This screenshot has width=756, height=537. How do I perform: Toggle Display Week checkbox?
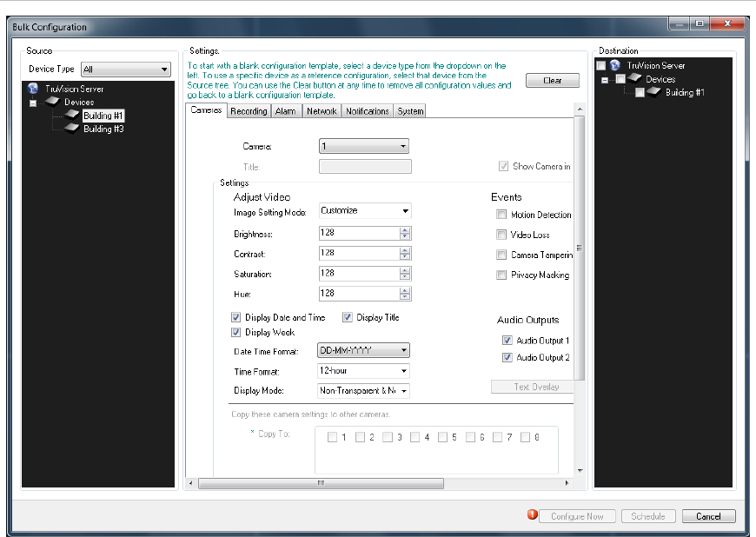click(x=235, y=332)
